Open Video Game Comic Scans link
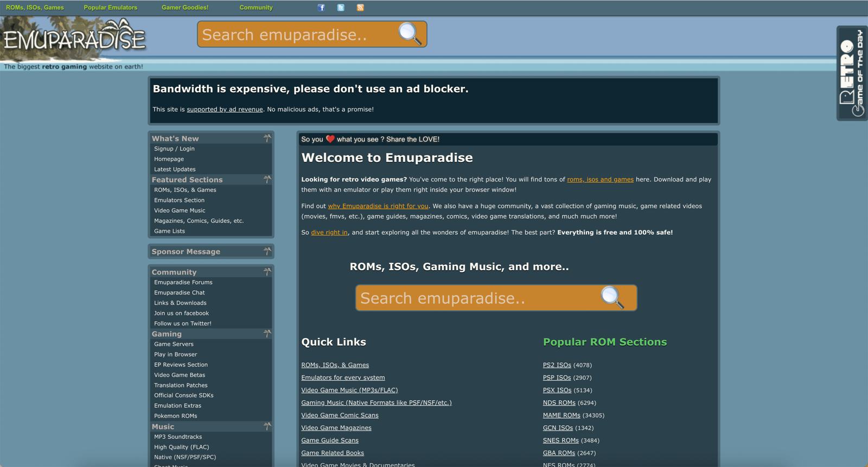Viewport: 868px width, 467px height. pos(340,415)
